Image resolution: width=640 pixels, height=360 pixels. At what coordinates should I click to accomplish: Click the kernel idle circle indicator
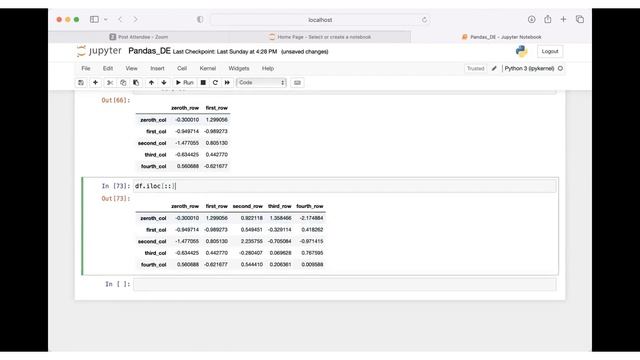[x=560, y=69]
